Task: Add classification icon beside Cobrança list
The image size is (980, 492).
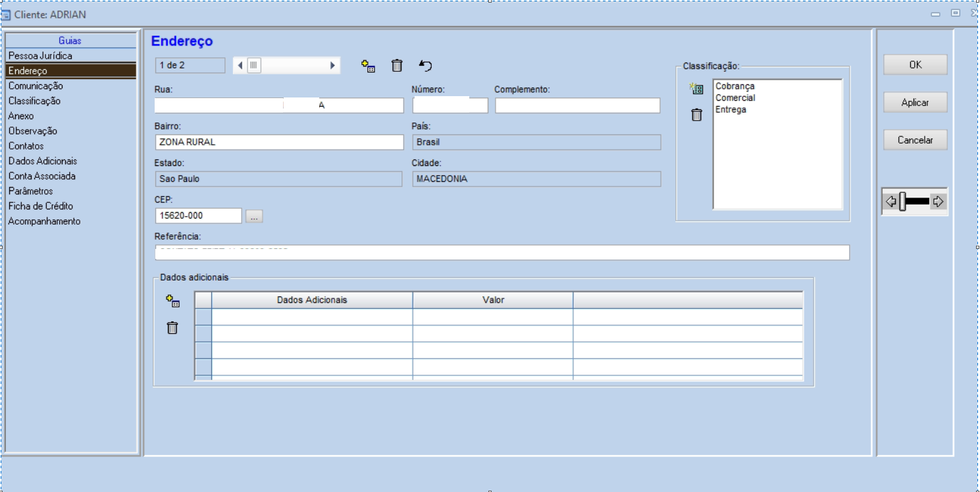Action: [x=696, y=89]
